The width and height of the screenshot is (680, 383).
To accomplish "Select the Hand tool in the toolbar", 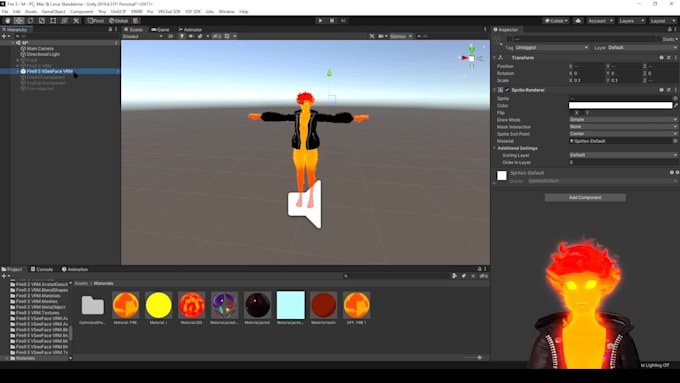I will click(7, 20).
